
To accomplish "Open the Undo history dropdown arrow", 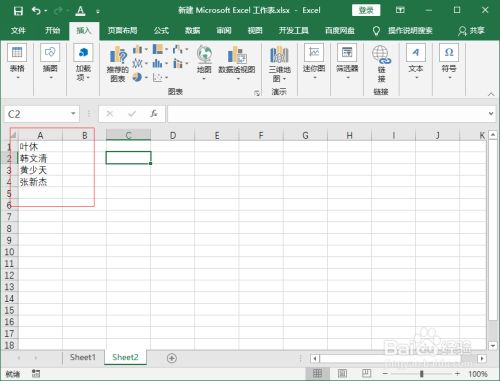I will pos(45,11).
